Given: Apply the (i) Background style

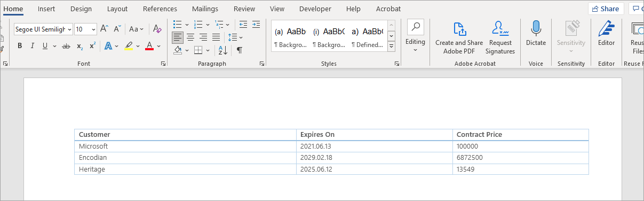Looking at the screenshot, I should [x=329, y=37].
